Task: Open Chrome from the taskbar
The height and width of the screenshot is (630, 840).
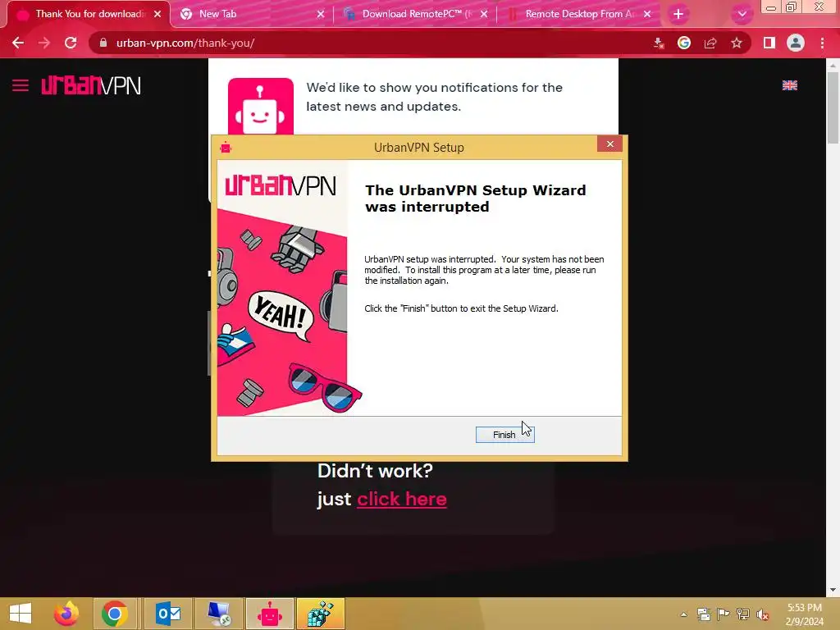Action: (114, 614)
